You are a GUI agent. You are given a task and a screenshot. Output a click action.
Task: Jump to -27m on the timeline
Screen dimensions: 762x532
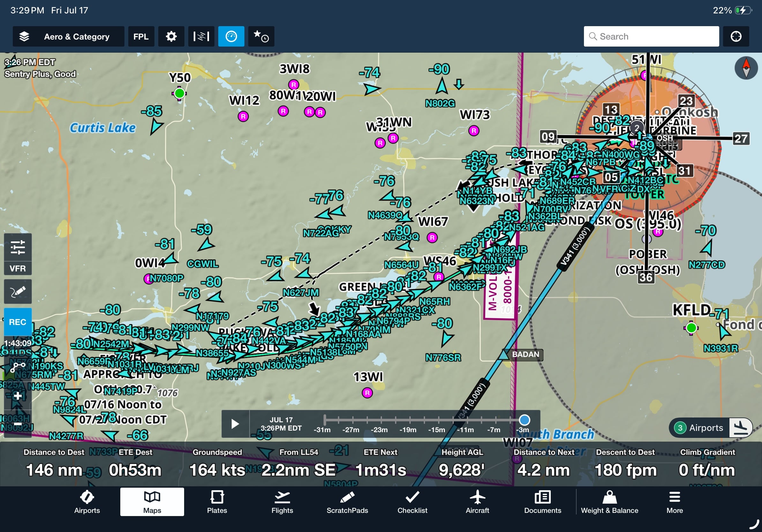click(x=351, y=430)
